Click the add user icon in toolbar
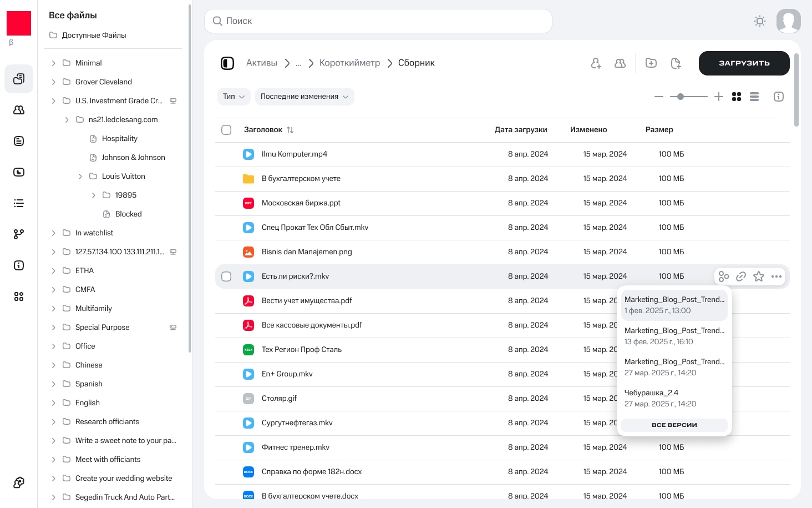This screenshot has width=812, height=508. [596, 63]
